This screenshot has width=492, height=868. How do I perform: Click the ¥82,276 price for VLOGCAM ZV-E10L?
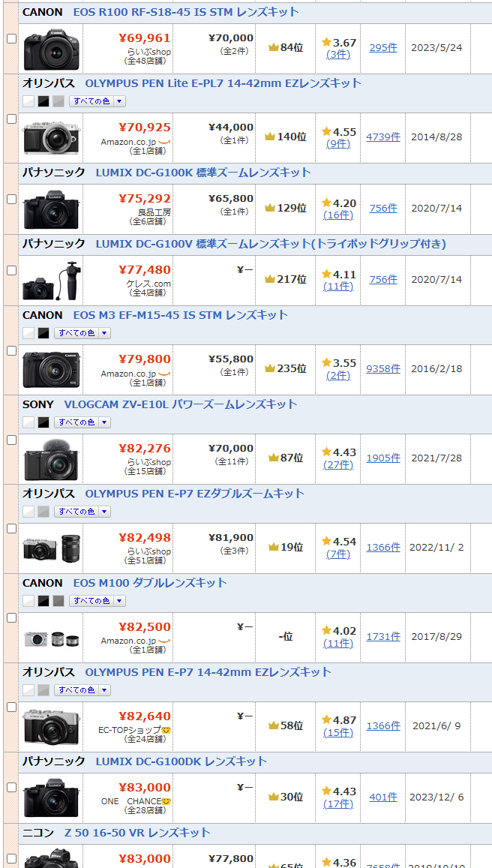coord(145,449)
